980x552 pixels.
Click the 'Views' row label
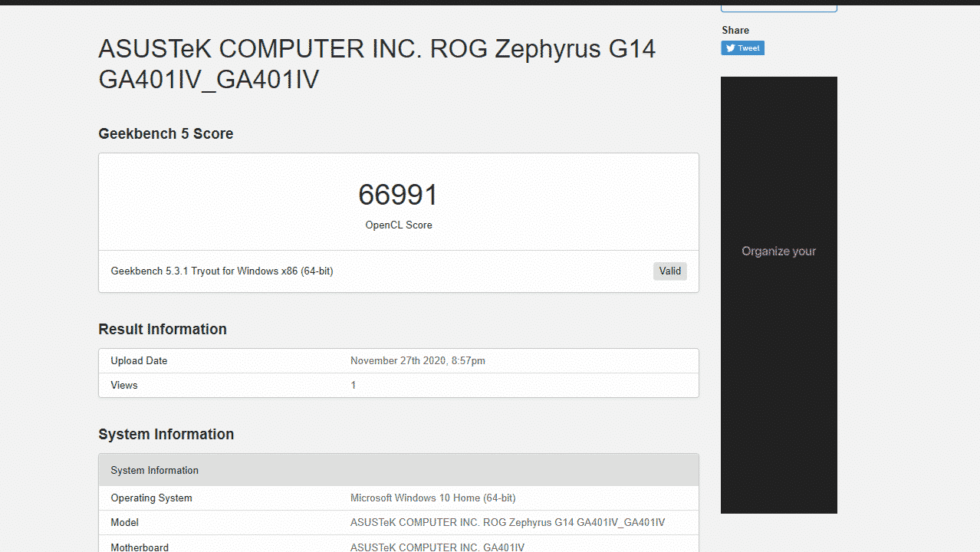point(124,385)
